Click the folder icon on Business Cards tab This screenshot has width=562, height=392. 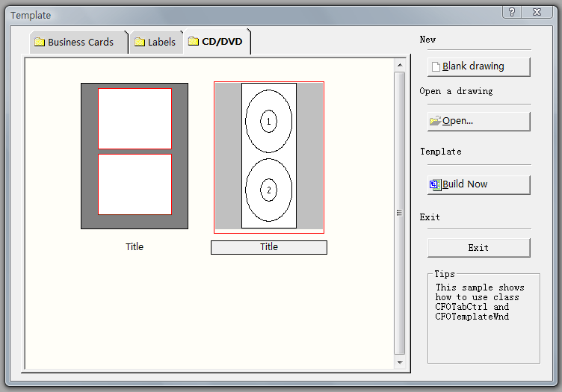click(x=40, y=43)
